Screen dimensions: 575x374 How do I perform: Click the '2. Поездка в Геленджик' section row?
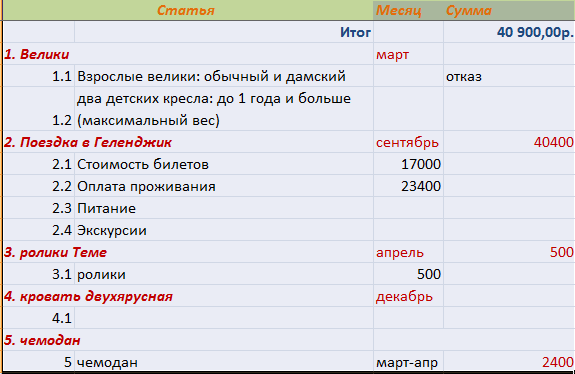(x=188, y=142)
